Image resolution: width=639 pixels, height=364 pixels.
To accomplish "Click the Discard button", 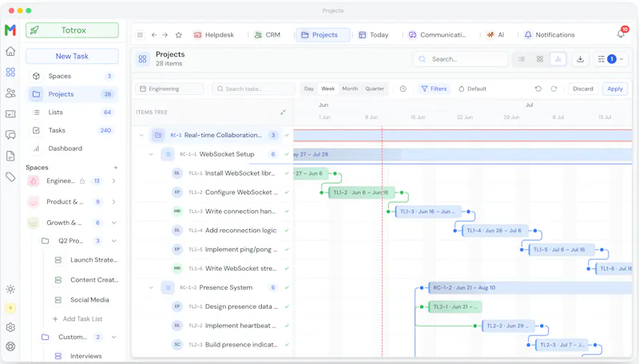I will 583,89.
